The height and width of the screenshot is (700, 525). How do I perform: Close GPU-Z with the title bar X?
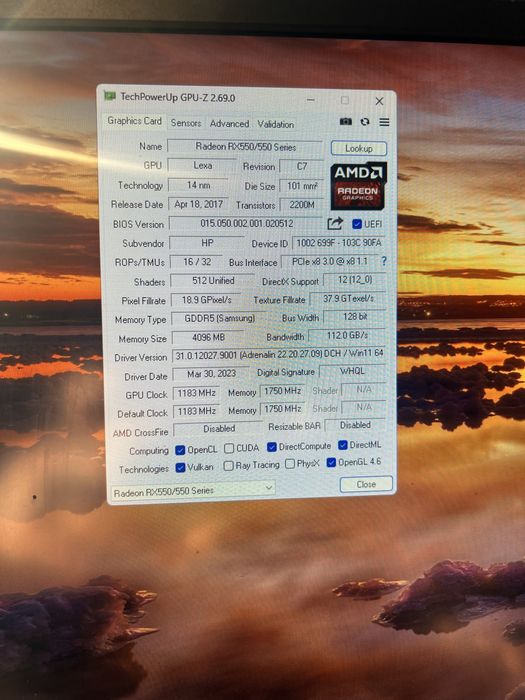[x=379, y=101]
